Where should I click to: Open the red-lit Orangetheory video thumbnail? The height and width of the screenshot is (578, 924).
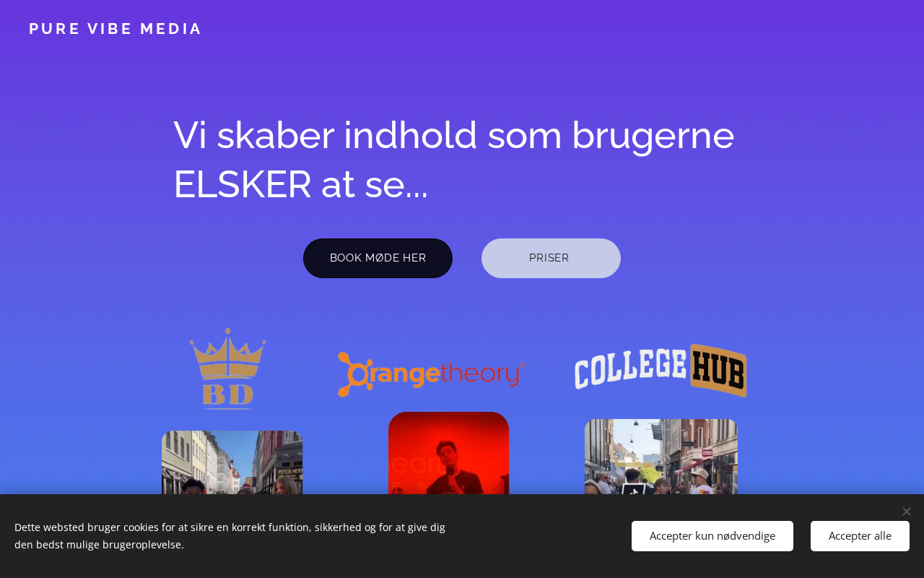448,453
